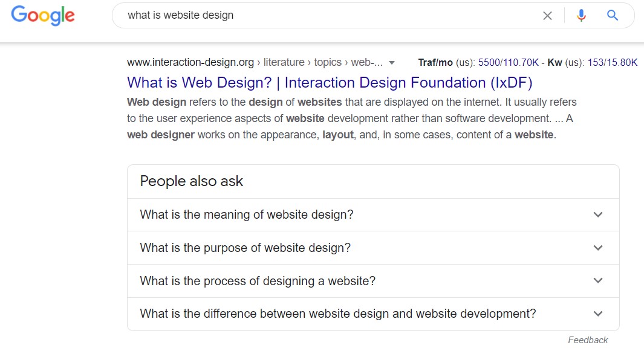644x351 pixels.
Task: Start voice search with the microphone icon
Action: pos(581,16)
